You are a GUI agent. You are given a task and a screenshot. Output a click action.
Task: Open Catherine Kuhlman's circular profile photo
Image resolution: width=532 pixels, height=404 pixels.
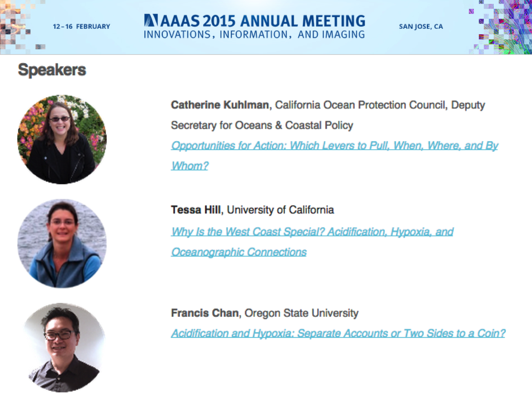[x=62, y=139]
